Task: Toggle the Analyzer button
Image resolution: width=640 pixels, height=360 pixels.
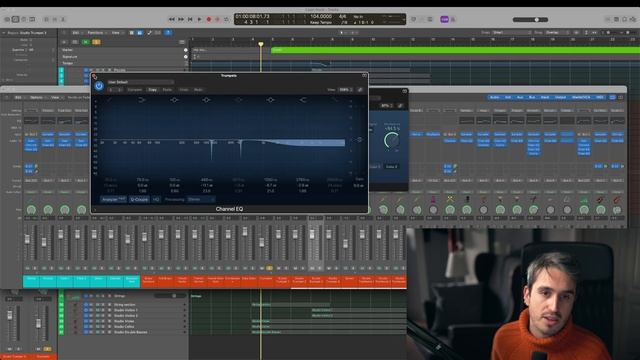Action: [x=113, y=199]
